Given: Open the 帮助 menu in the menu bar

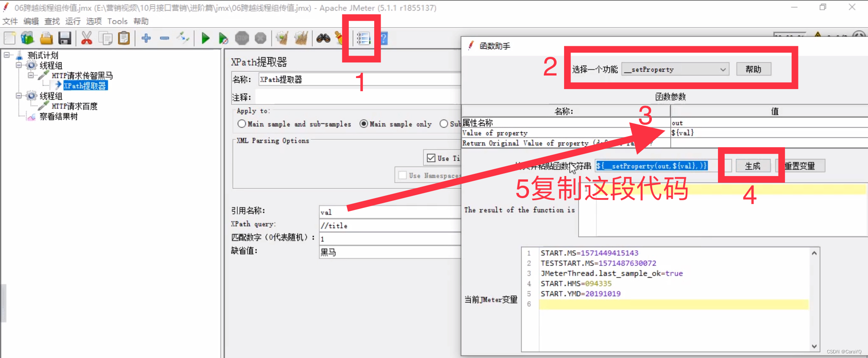Looking at the screenshot, I should coord(141,21).
